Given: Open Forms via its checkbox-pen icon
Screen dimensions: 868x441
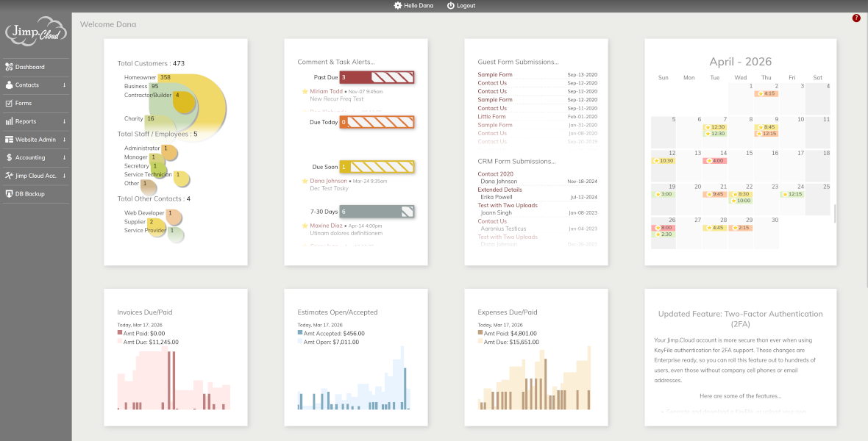Looking at the screenshot, I should [x=9, y=104].
